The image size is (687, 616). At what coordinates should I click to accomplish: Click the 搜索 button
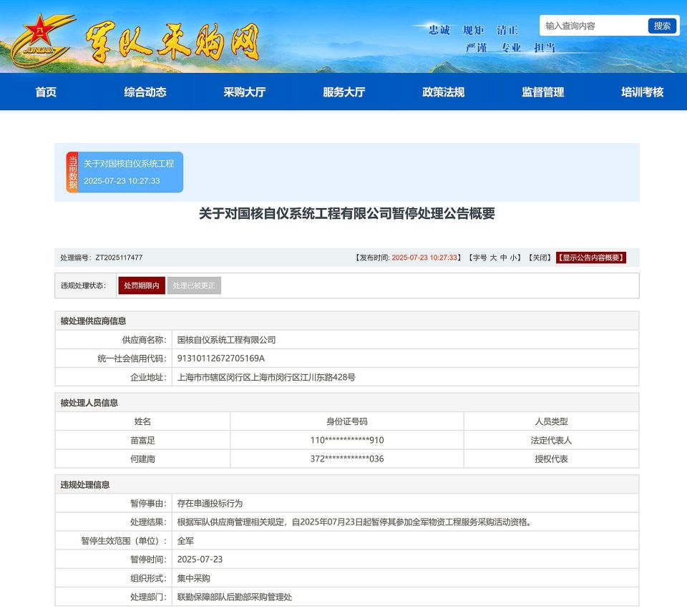(662, 26)
